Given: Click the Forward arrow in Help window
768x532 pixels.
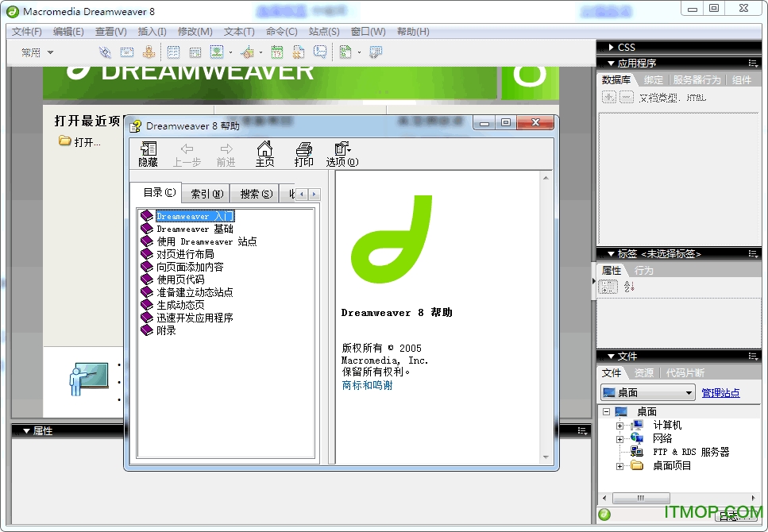Looking at the screenshot, I should click(x=226, y=152).
